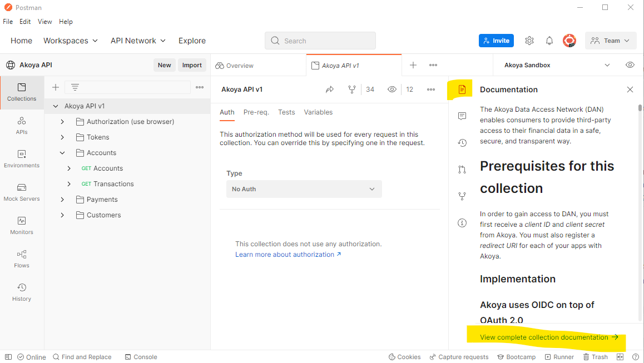Image resolution: width=644 pixels, height=363 pixels.
Task: Open tab options three-dot menu
Action: tap(433, 65)
